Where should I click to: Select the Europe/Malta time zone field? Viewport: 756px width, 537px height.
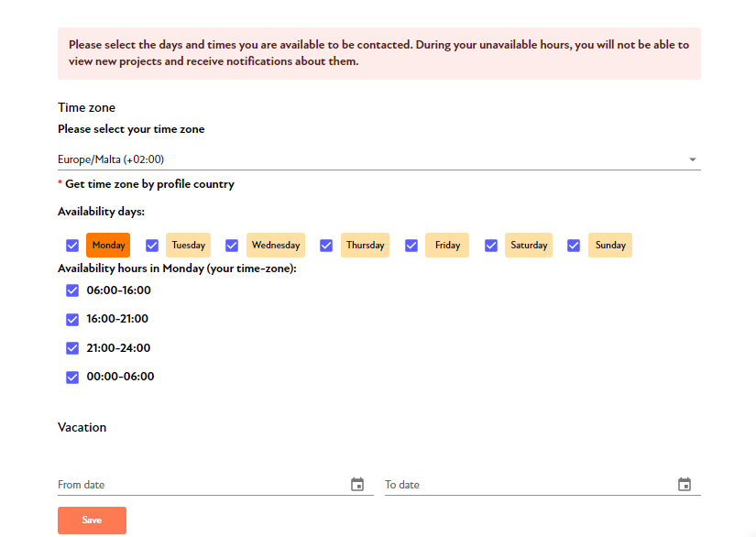pyautogui.click(x=379, y=159)
